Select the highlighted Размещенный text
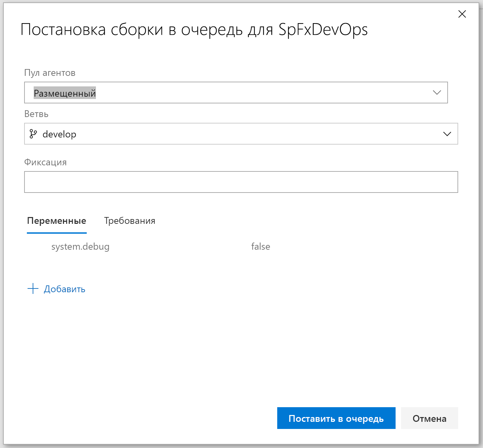 click(65, 93)
